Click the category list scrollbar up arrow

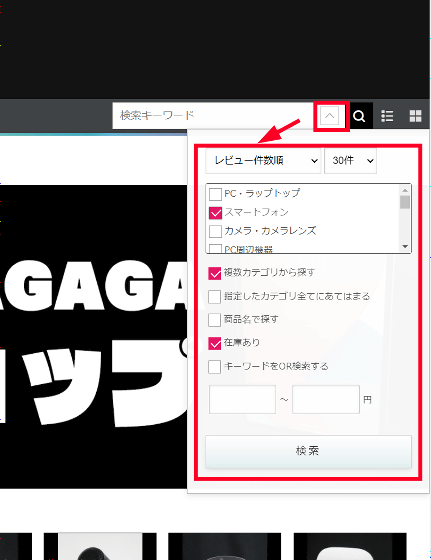(405, 190)
